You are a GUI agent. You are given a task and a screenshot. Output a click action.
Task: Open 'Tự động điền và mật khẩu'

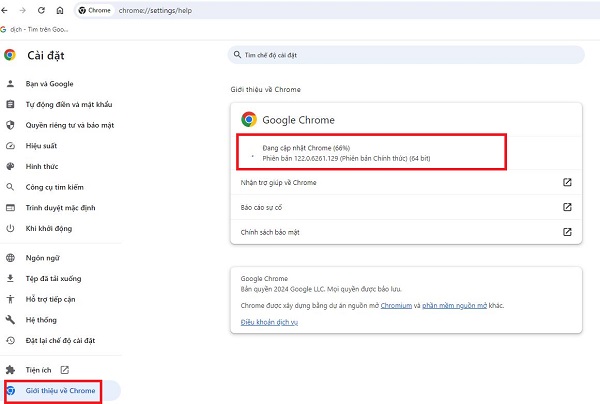tap(69, 104)
